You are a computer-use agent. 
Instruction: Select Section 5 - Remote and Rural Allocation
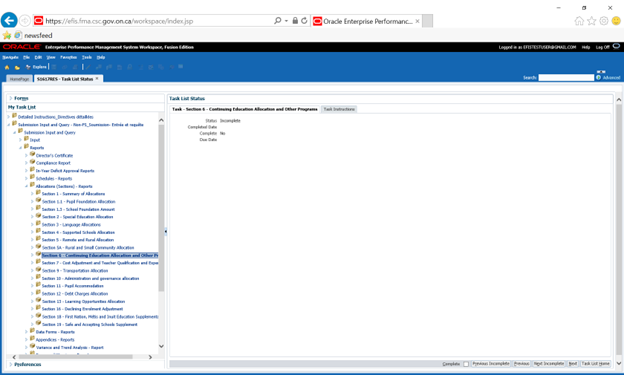pos(78,240)
